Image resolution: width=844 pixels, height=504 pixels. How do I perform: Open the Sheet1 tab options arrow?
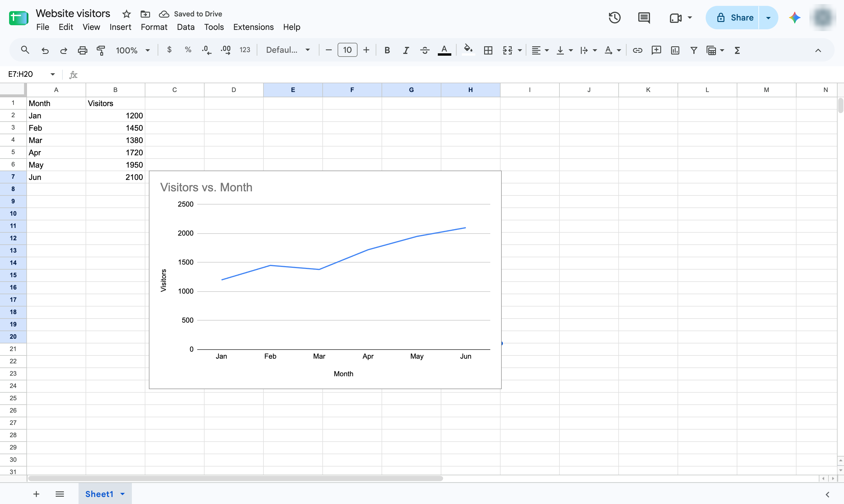click(122, 494)
